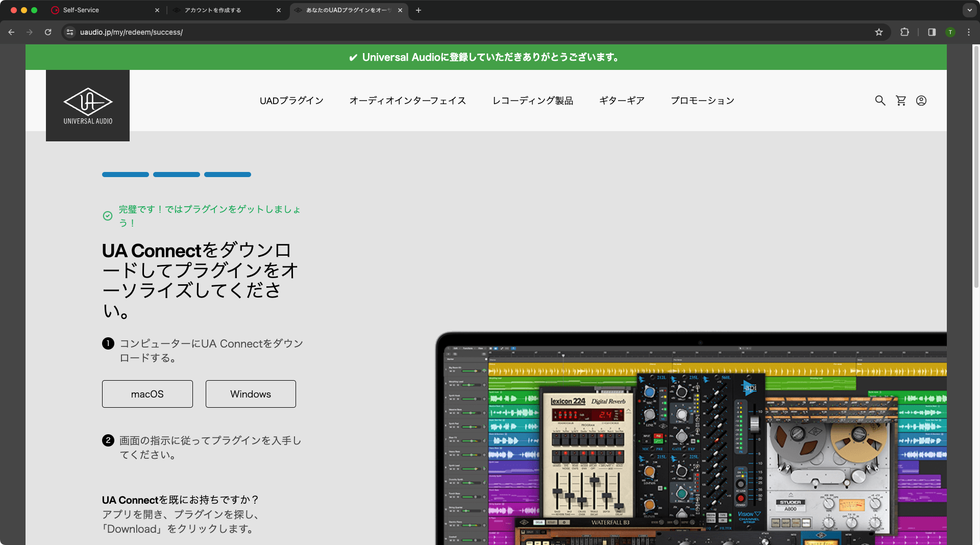
Task: Download UA Connect for Windows
Action: [x=251, y=394]
